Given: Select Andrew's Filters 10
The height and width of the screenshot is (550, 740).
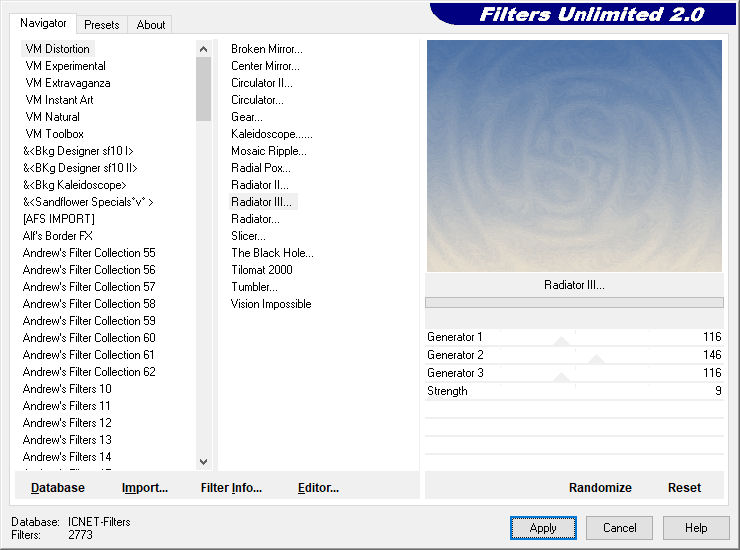Looking at the screenshot, I should pyautogui.click(x=67, y=389).
